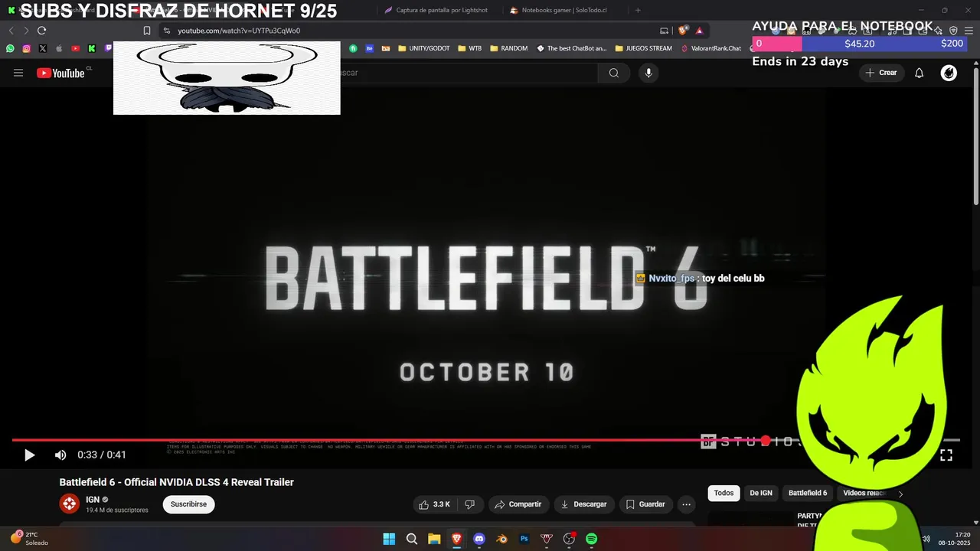Download the video with Descargar
Viewport: 980px width, 551px height.
point(583,504)
